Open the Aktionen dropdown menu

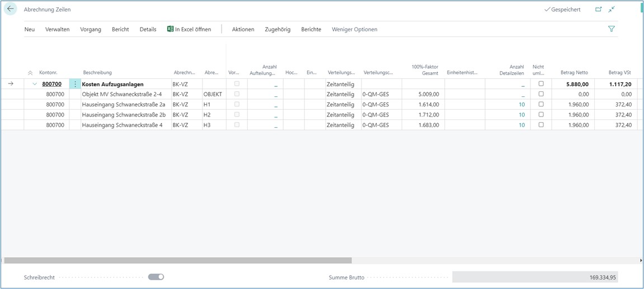point(243,29)
